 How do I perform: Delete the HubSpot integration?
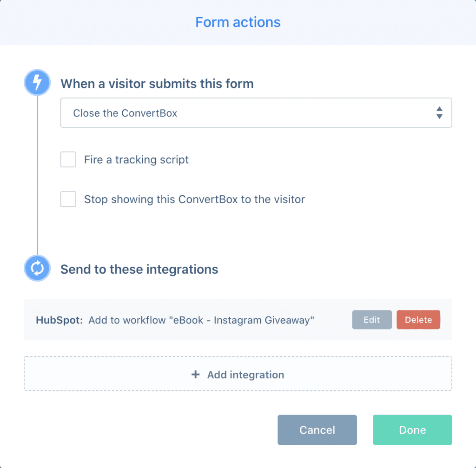[x=418, y=320]
